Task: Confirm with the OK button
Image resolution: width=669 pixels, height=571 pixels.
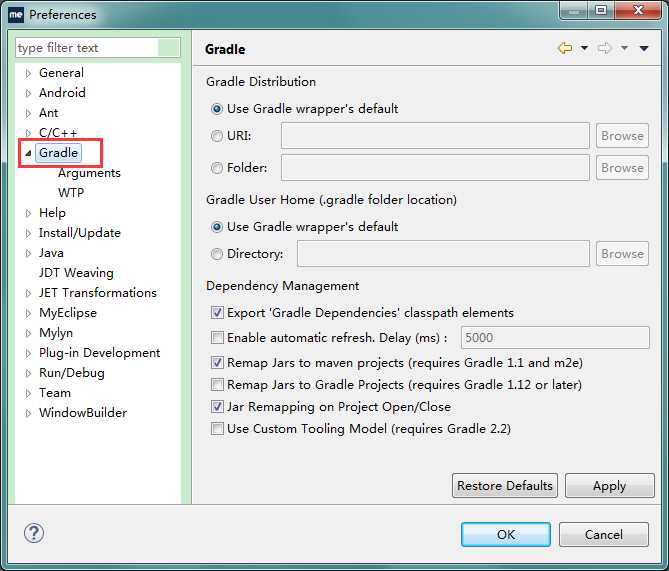Action: tap(506, 534)
